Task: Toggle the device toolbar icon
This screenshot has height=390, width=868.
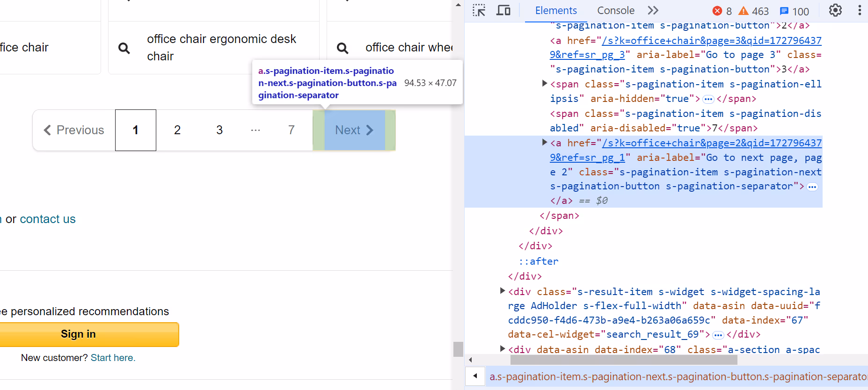Action: point(503,10)
